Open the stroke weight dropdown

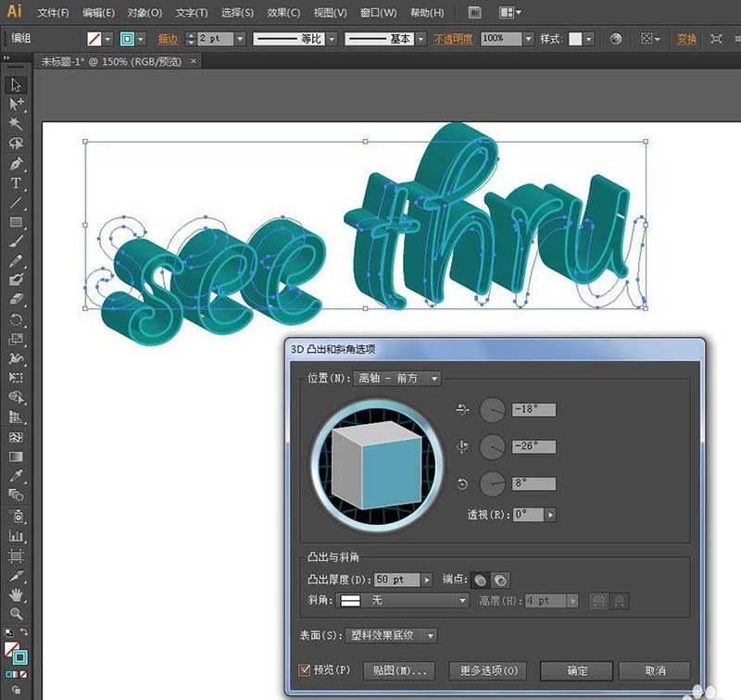pyautogui.click(x=240, y=39)
